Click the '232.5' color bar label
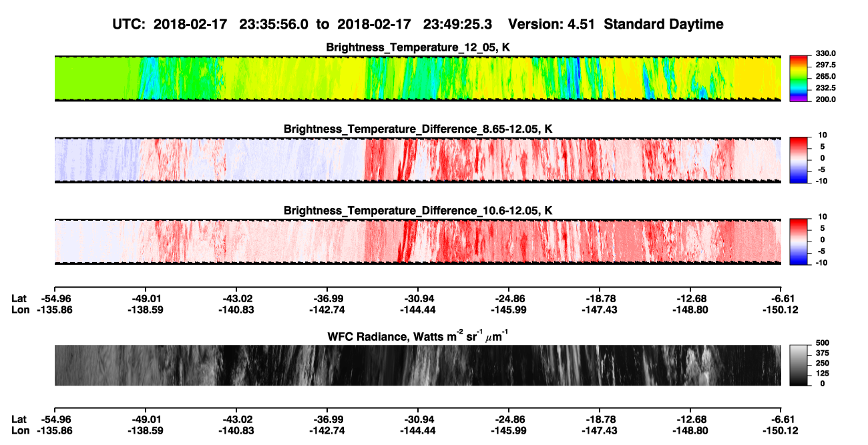Screen dimensions: 868x445 pos(827,88)
